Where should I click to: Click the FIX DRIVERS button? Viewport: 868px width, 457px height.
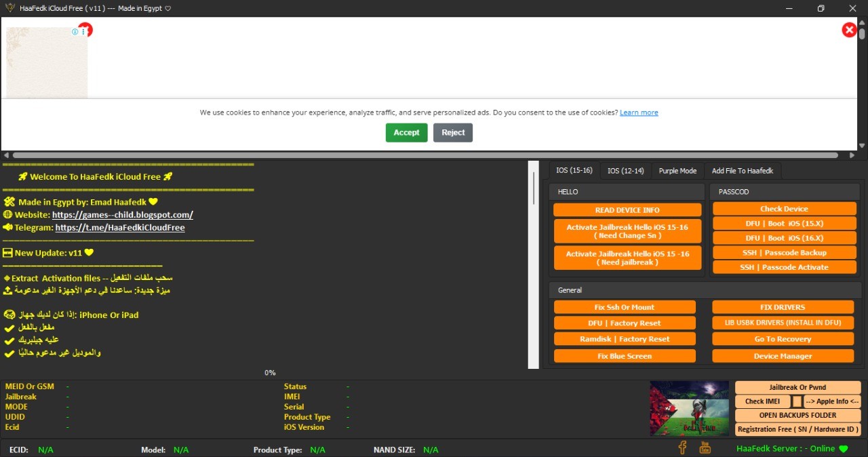click(x=783, y=307)
